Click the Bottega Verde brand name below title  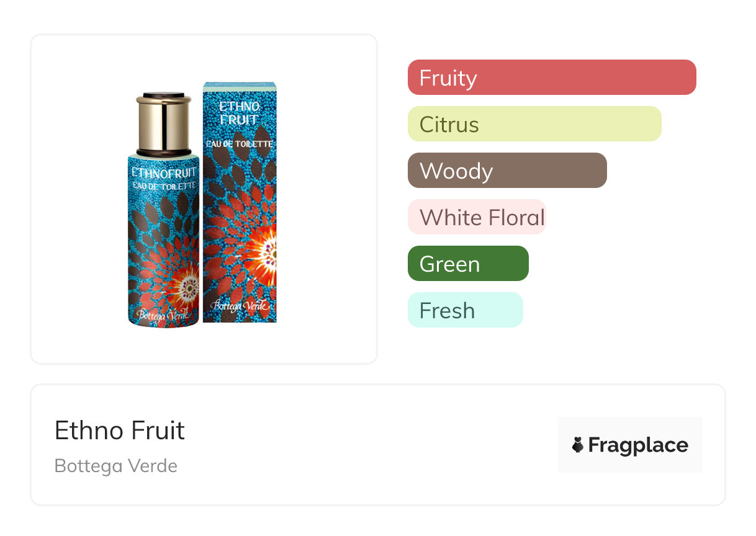116,466
